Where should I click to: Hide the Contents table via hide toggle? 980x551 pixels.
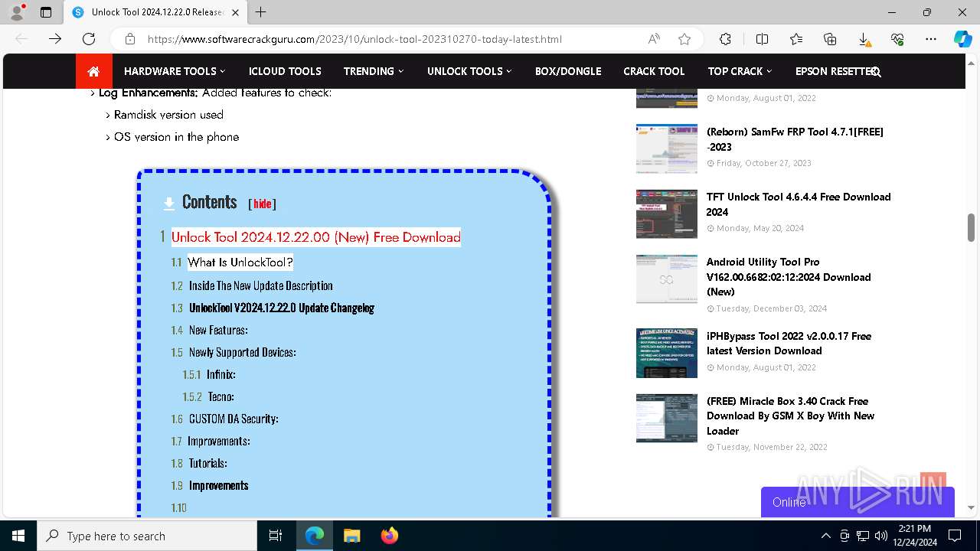(x=262, y=204)
